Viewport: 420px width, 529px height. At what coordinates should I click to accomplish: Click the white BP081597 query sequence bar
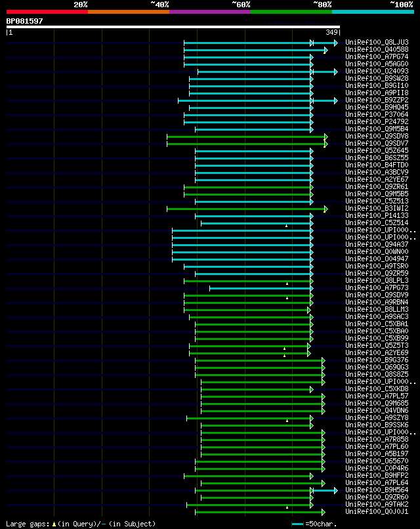pyautogui.click(x=173, y=27)
